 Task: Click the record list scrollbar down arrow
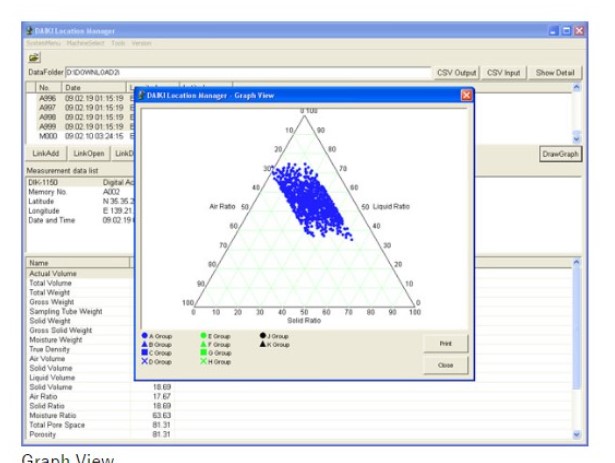coord(576,139)
